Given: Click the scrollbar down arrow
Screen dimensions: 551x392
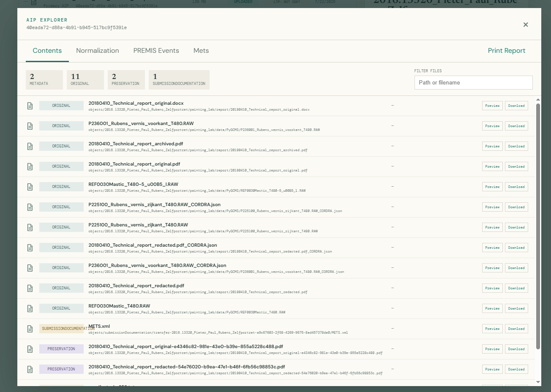Looking at the screenshot, I should coord(538,382).
